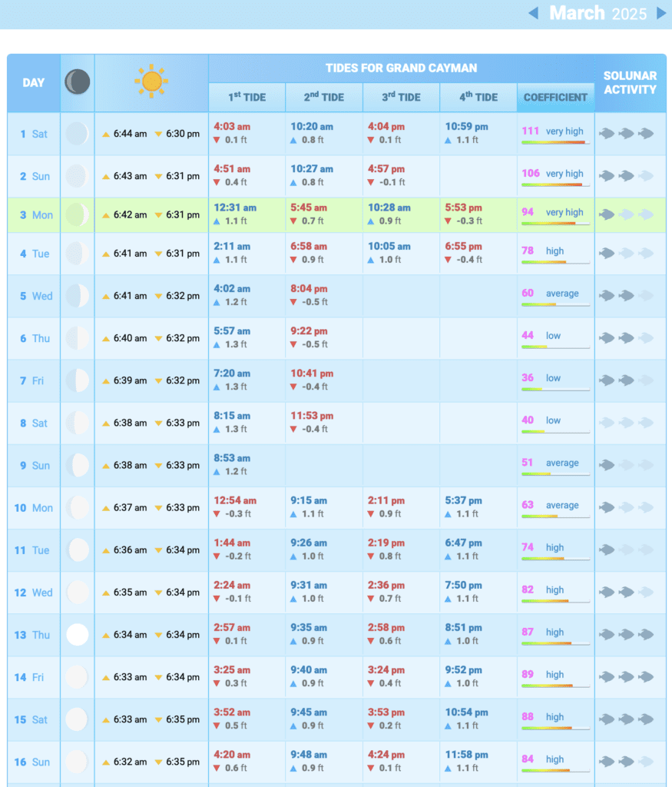This screenshot has height=787, width=672.
Task: Click the sun icon in header
Action: pyautogui.click(x=151, y=81)
